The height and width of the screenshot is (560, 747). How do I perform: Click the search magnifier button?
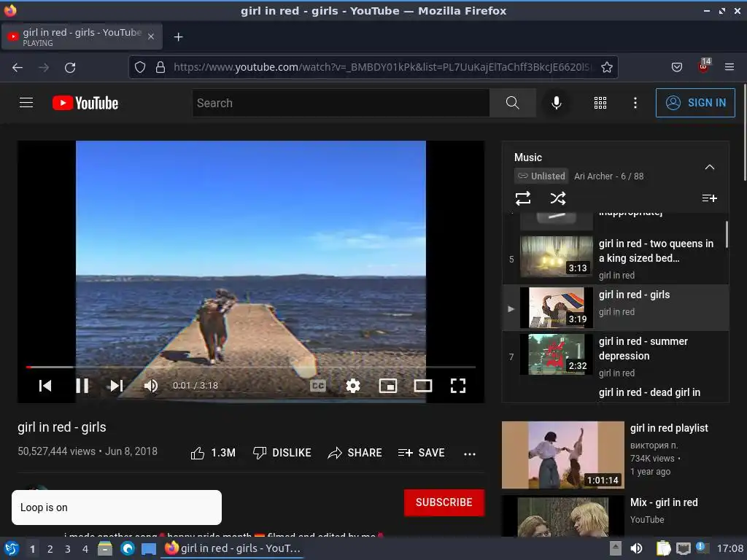(513, 103)
